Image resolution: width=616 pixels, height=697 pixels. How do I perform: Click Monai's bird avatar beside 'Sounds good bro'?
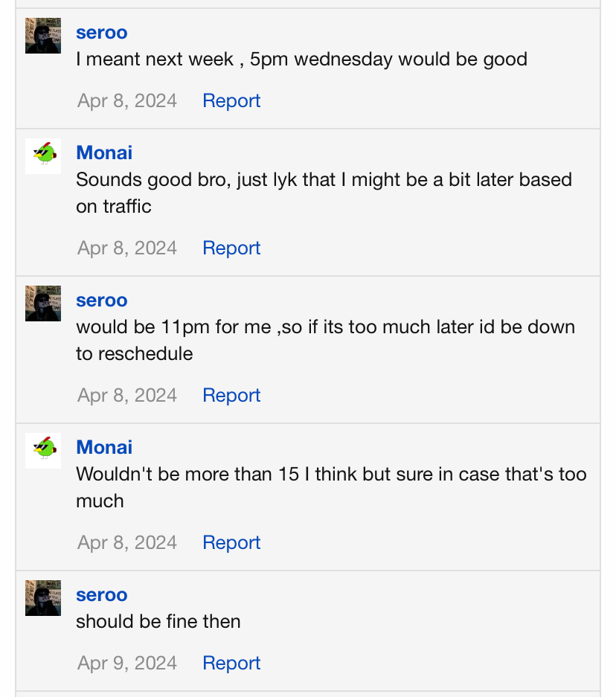(43, 156)
